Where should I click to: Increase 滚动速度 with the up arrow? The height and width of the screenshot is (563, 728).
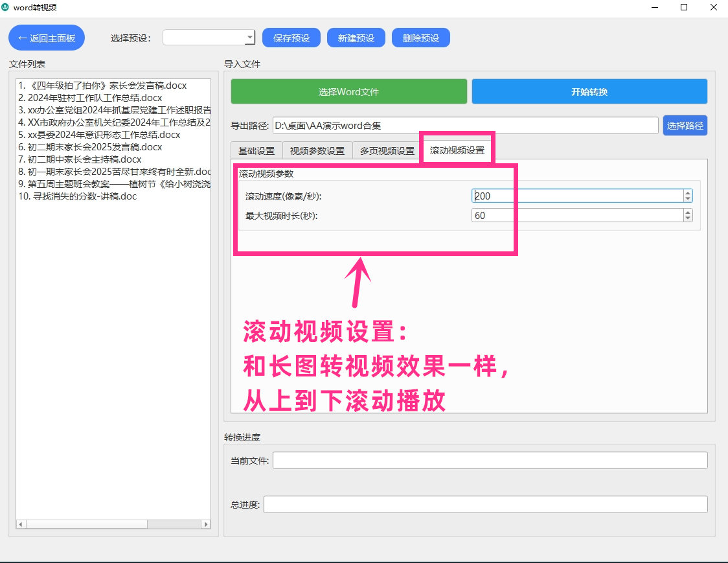pos(688,193)
